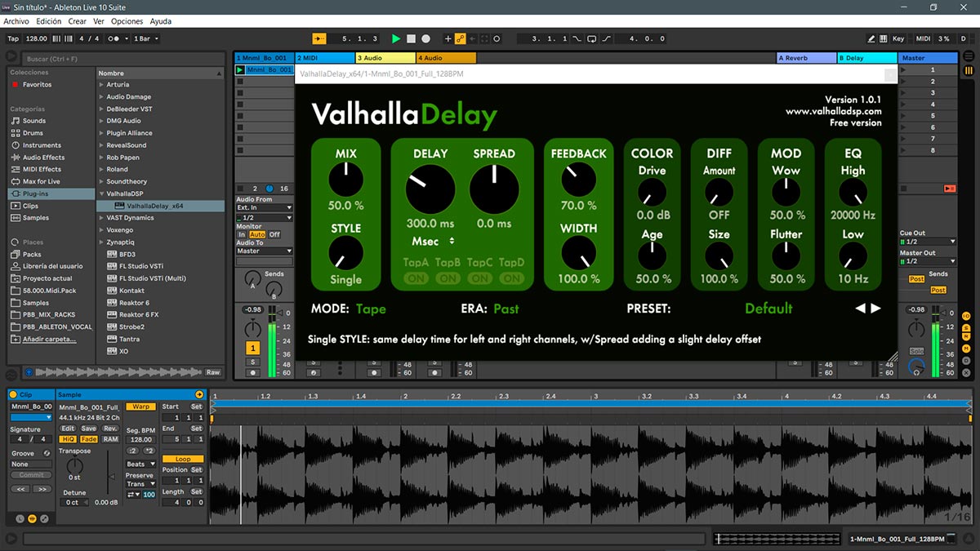Show the I-O section selector icon
The image size is (980, 551).
pyautogui.click(x=966, y=315)
